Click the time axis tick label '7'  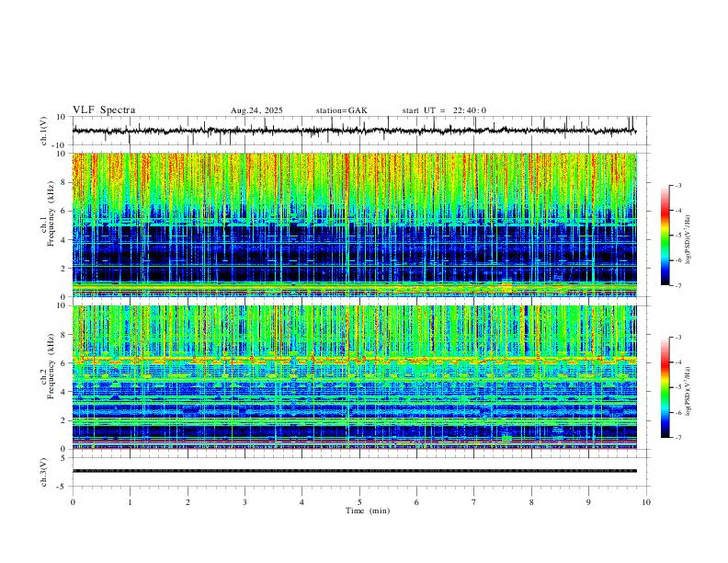pyautogui.click(x=474, y=502)
